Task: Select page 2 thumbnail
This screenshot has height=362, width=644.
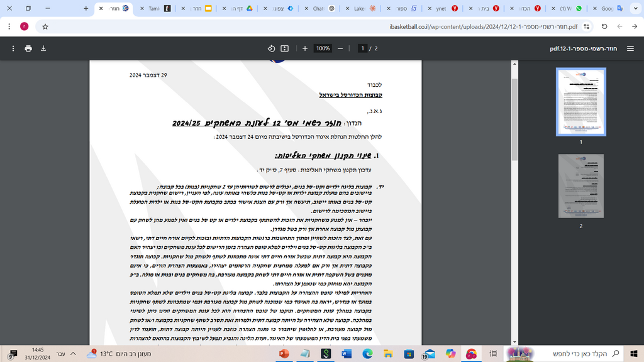Action: pos(580,186)
